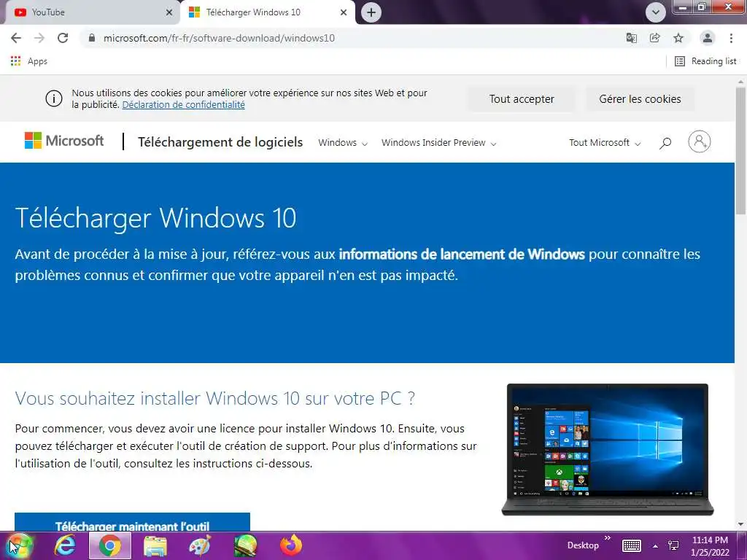
Task: Click Télécharger maintenant l'outil button
Action: [x=133, y=522]
